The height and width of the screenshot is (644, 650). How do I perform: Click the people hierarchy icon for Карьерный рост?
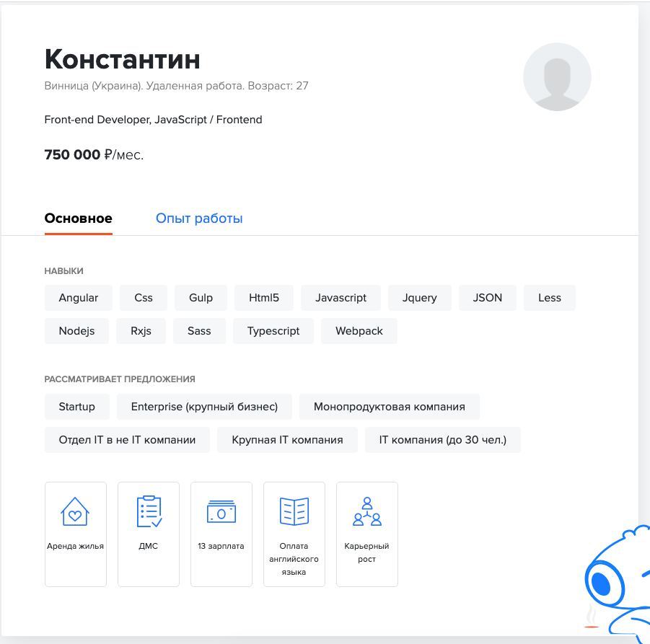point(367,511)
